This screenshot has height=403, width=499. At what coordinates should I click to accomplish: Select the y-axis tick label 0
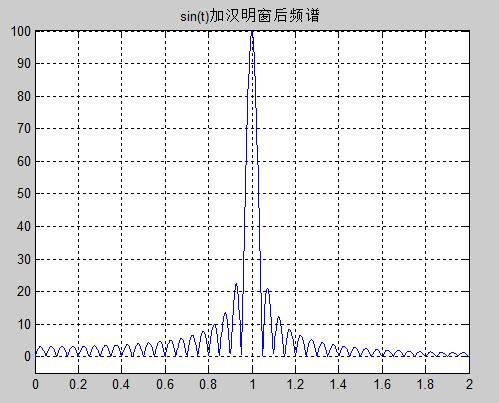[x=27, y=357]
